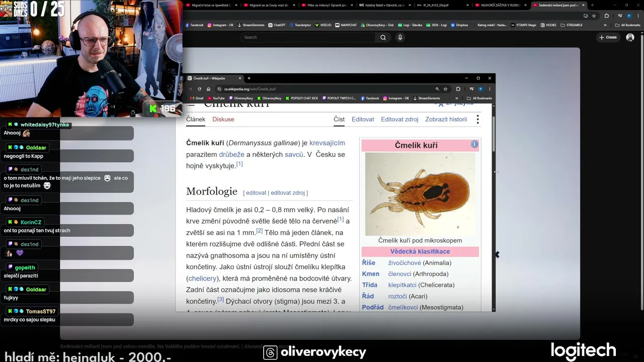Click zoom magnifier icon in Wikipedia address bar

437,89
